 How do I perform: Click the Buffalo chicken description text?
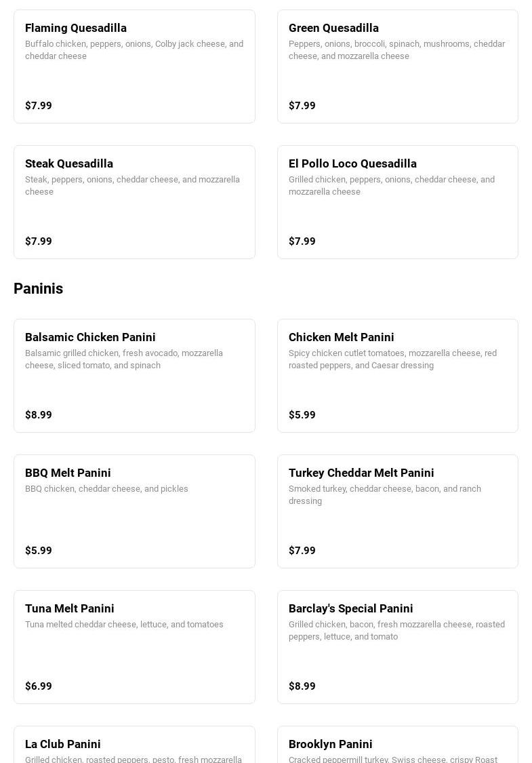click(x=134, y=50)
